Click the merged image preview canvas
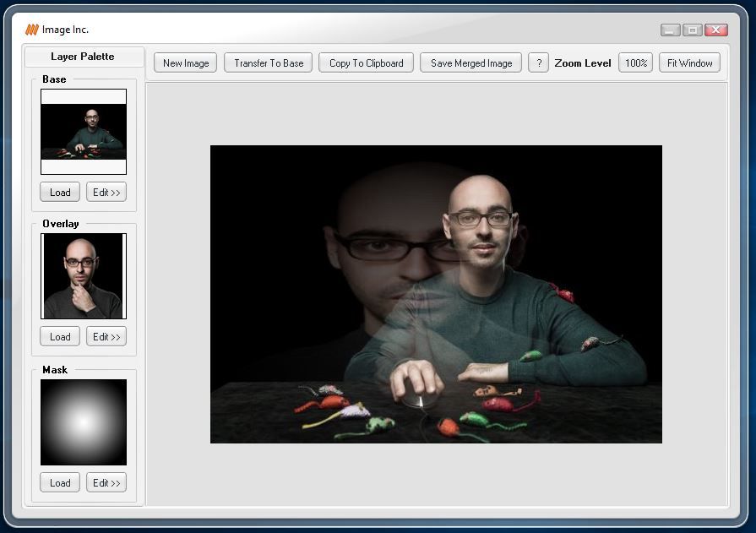The height and width of the screenshot is (533, 756). coord(436,294)
